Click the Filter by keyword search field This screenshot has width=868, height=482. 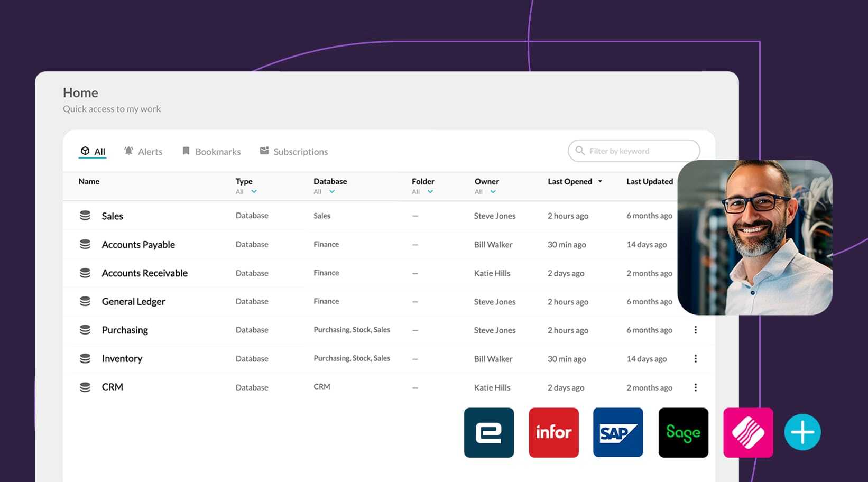point(633,151)
